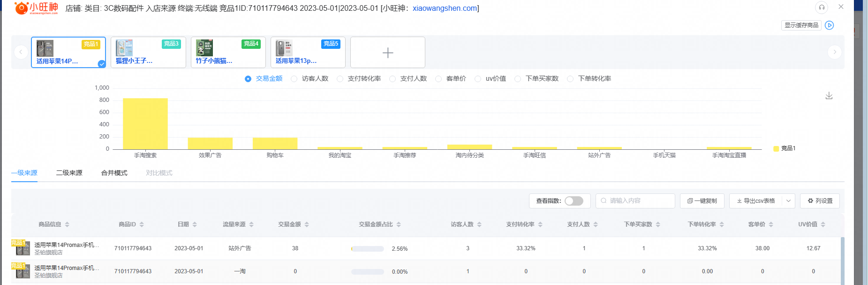Screen dimensions: 868x285
Task: Click the play icon beside 显示缓存商品
Action: [830, 25]
